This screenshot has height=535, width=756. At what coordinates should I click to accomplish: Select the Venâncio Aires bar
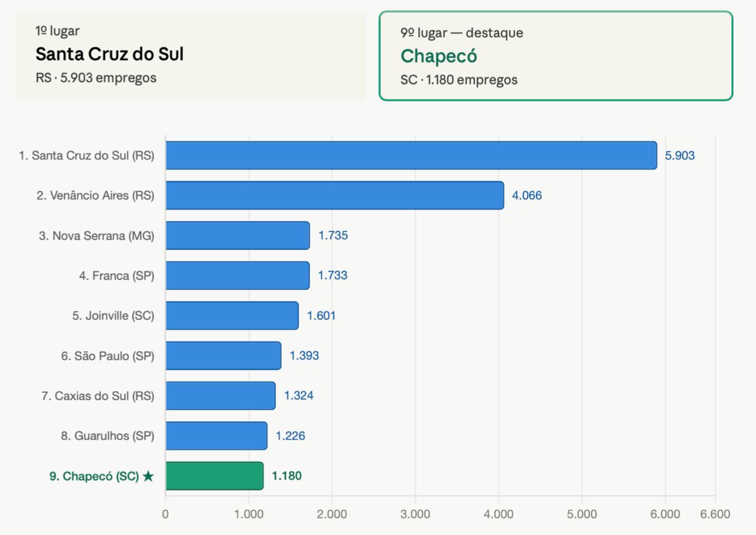point(335,195)
